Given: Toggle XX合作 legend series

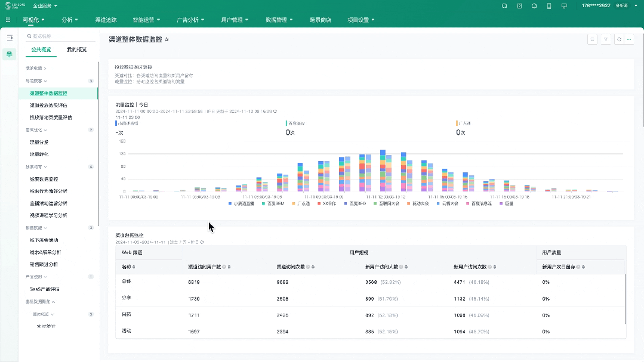Looking at the screenshot, I should click(x=327, y=203).
